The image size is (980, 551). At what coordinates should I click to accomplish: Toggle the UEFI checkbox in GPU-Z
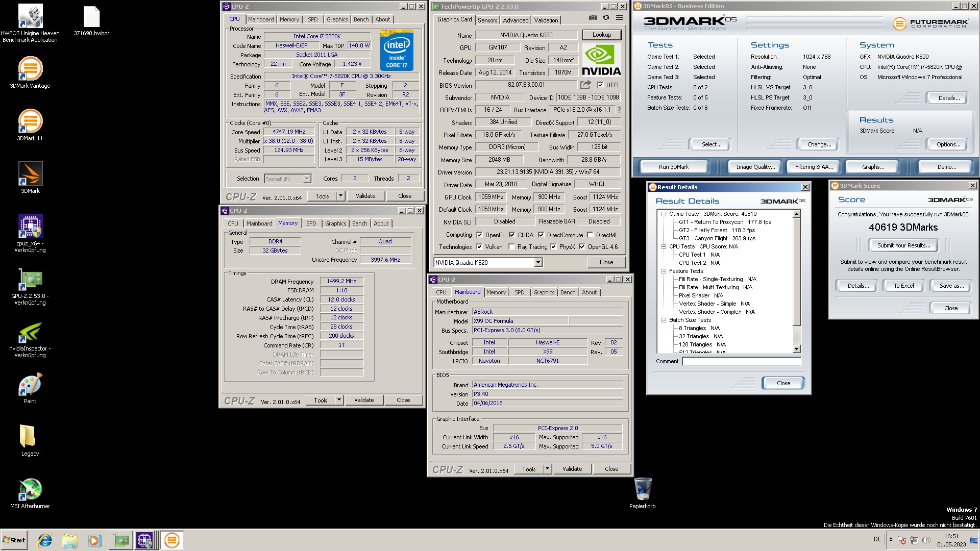click(x=600, y=85)
